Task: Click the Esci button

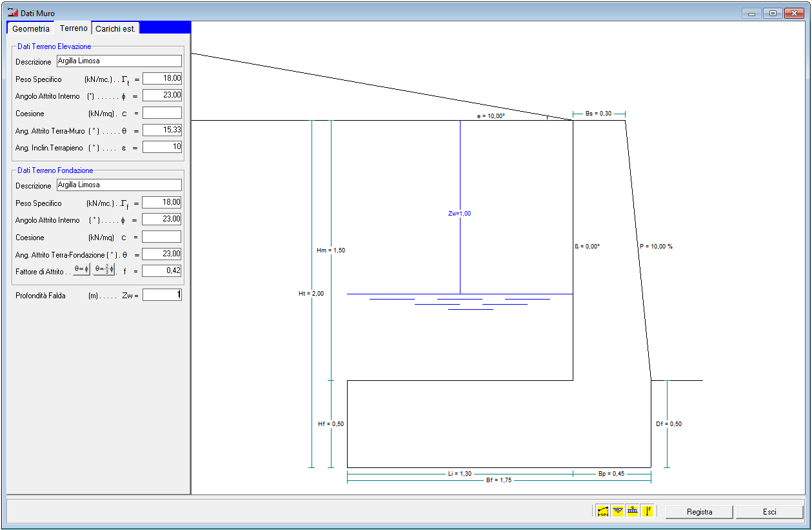Action: (769, 512)
